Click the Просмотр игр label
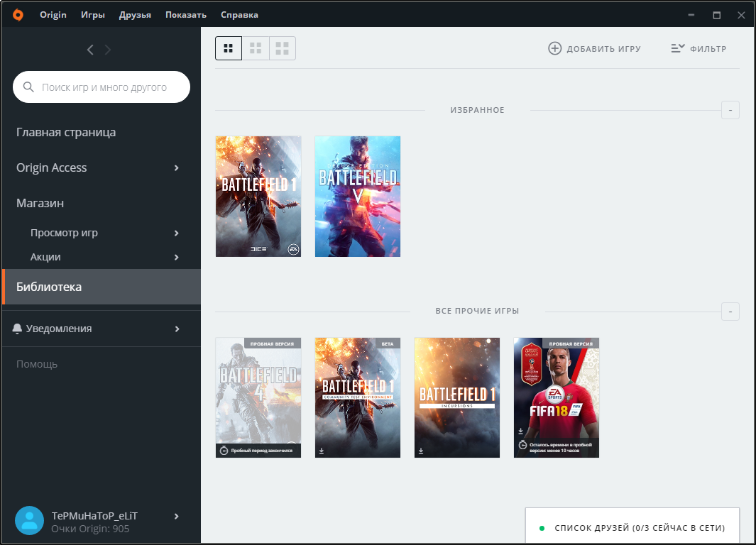The image size is (756, 545). tap(64, 233)
